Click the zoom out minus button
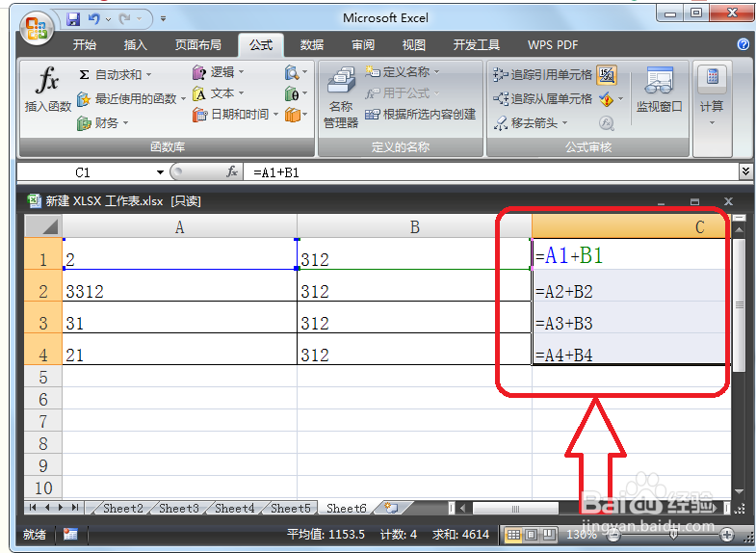The image size is (756, 553). pos(613,534)
